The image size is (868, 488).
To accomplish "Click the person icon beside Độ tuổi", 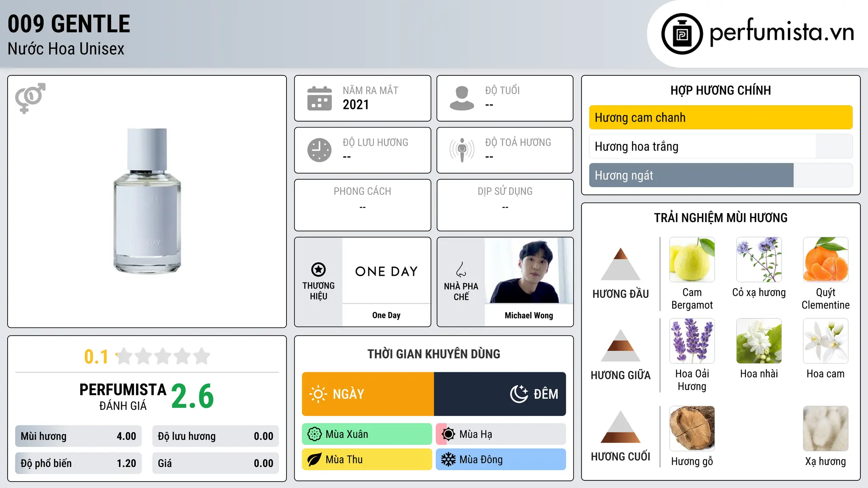I will click(462, 98).
